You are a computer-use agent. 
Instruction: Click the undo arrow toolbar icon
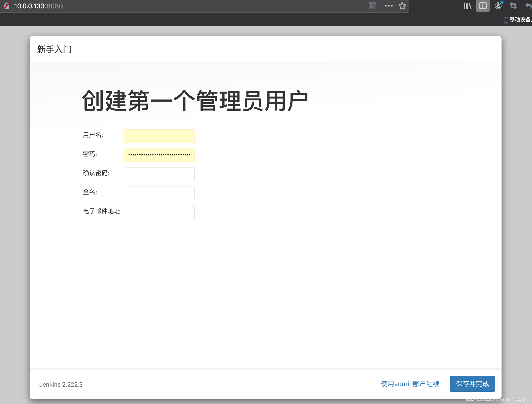pyautogui.click(x=528, y=6)
